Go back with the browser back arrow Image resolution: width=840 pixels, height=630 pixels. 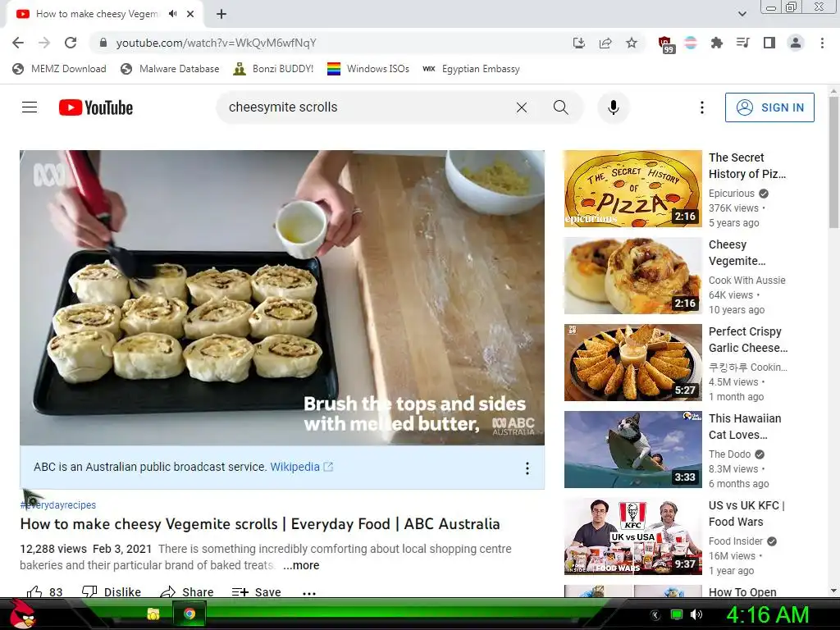point(18,43)
